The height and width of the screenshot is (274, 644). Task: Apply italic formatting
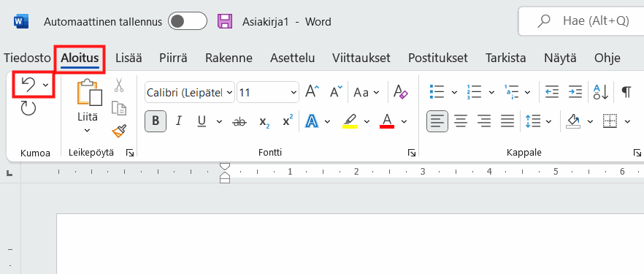click(x=179, y=121)
